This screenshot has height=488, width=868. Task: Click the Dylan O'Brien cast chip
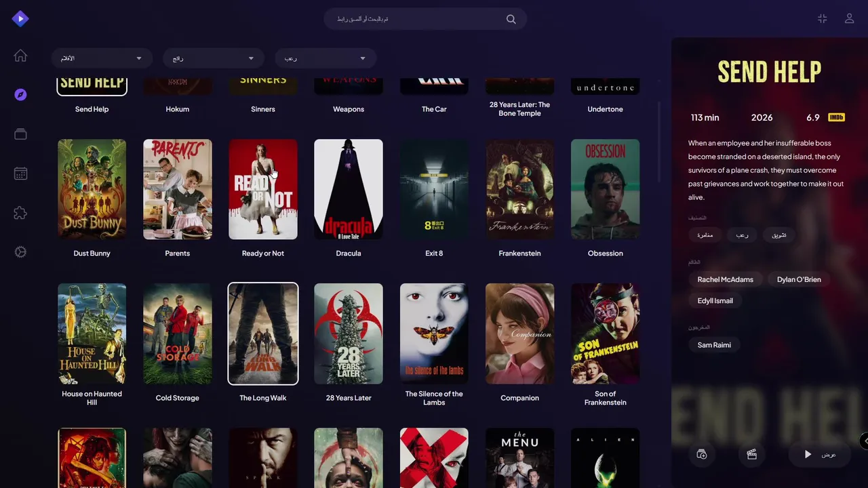coord(799,279)
